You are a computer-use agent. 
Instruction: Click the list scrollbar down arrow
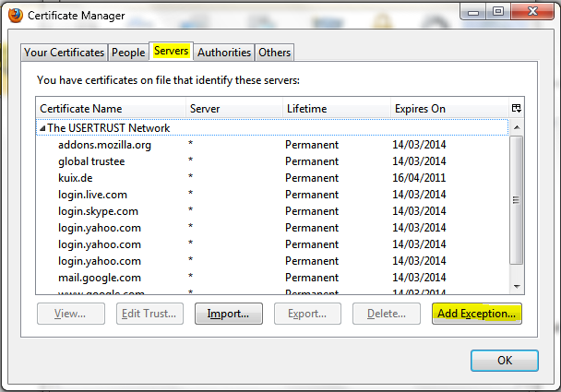517,286
